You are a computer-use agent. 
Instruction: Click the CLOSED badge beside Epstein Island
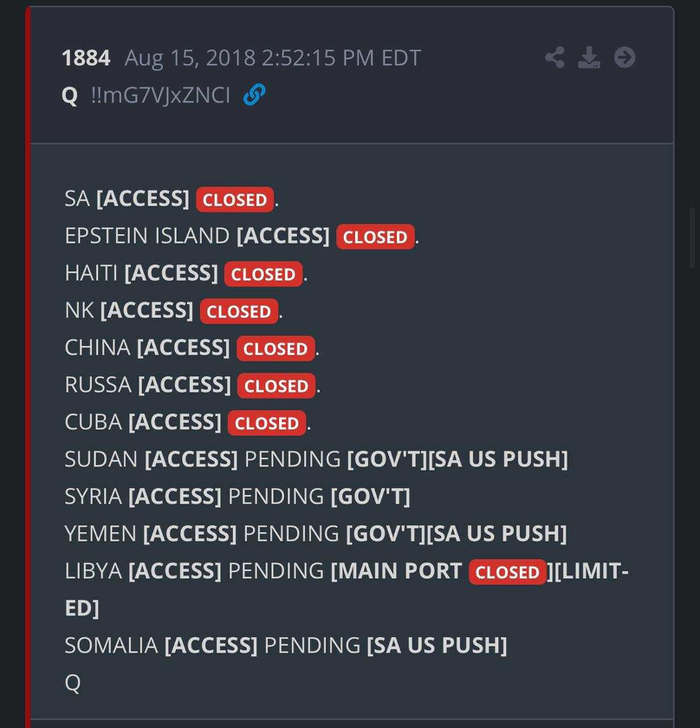click(x=375, y=237)
